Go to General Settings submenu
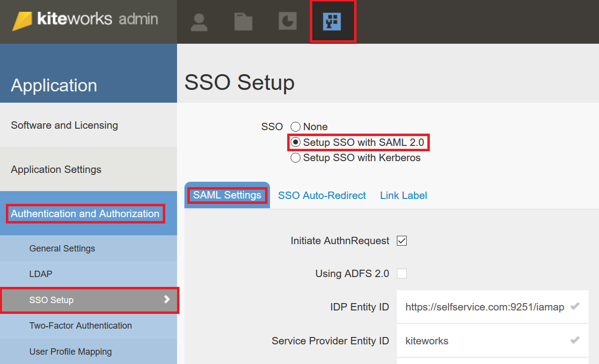The width and height of the screenshot is (599, 364). 89,248
